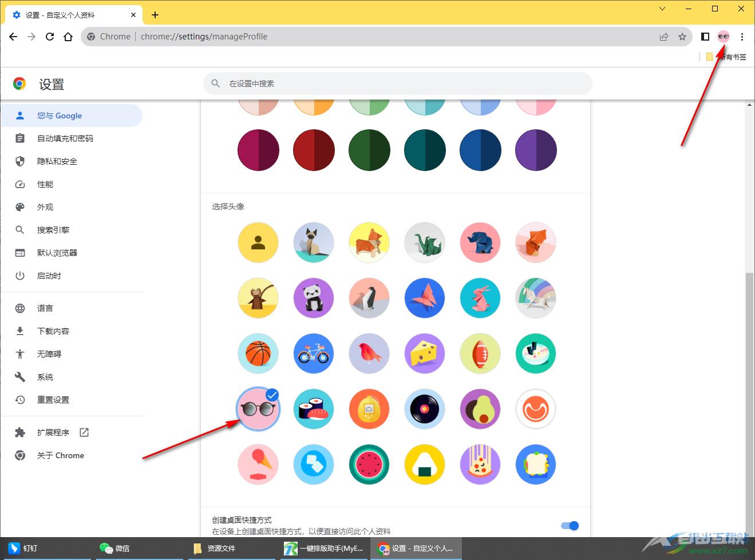Select the basketball avatar
Screen dimensions: 755x560
[x=258, y=354]
